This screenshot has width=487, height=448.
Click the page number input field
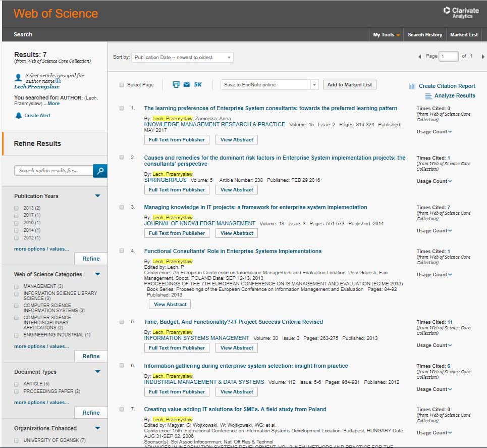click(x=449, y=56)
